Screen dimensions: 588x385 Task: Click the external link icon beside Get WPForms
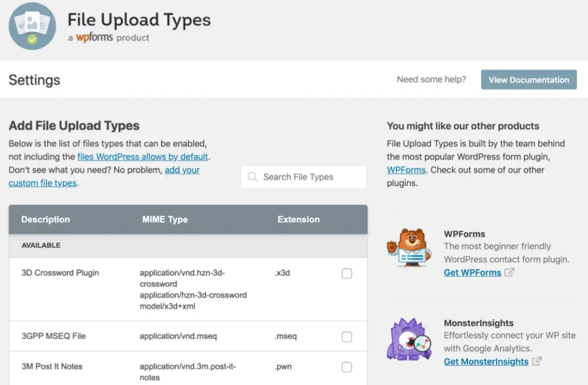pos(510,272)
